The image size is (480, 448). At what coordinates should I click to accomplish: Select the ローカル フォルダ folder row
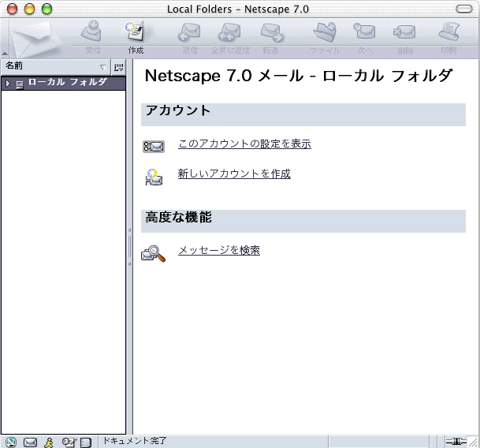(x=63, y=84)
